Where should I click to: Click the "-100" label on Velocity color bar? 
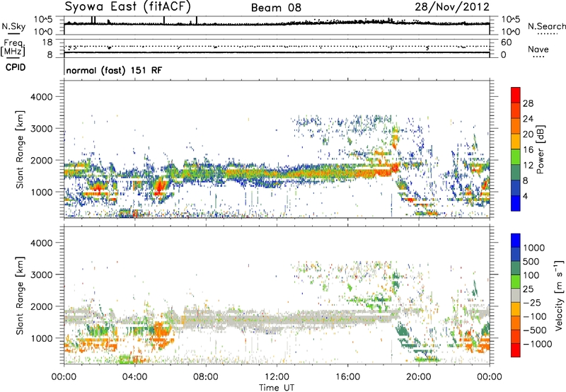click(x=534, y=316)
